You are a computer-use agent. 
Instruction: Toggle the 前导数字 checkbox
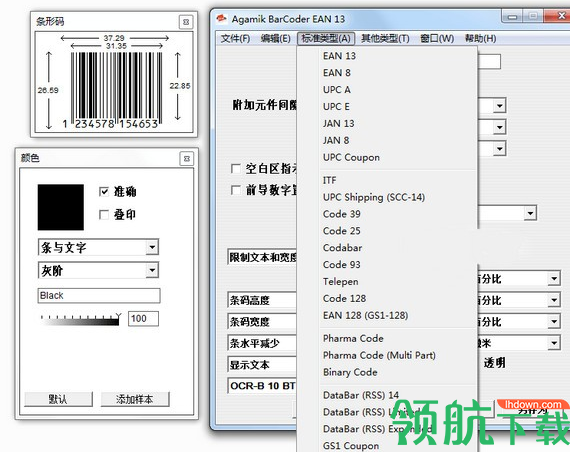coord(235,190)
